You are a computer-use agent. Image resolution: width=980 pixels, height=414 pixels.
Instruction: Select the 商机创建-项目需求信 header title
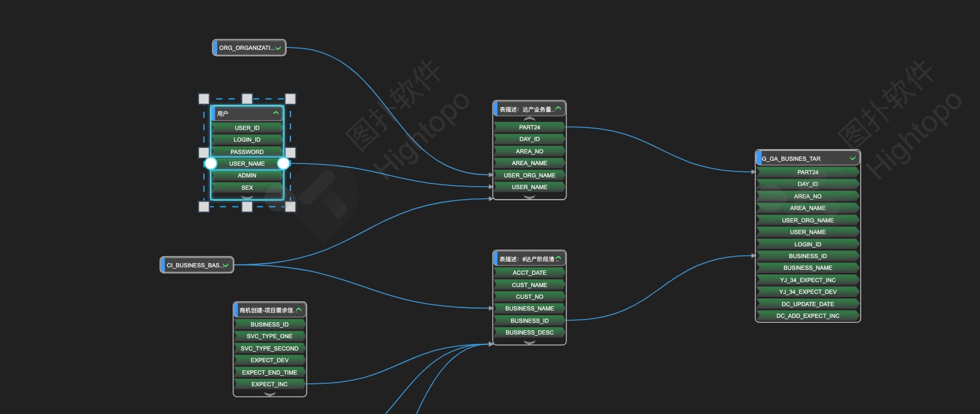click(267, 310)
